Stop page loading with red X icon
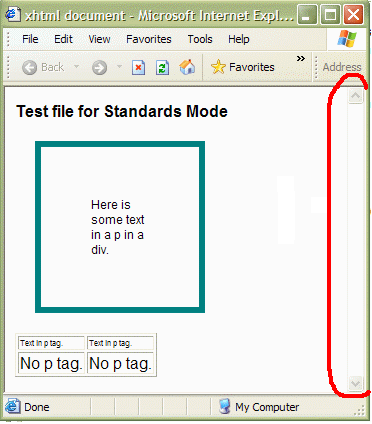 click(x=138, y=67)
